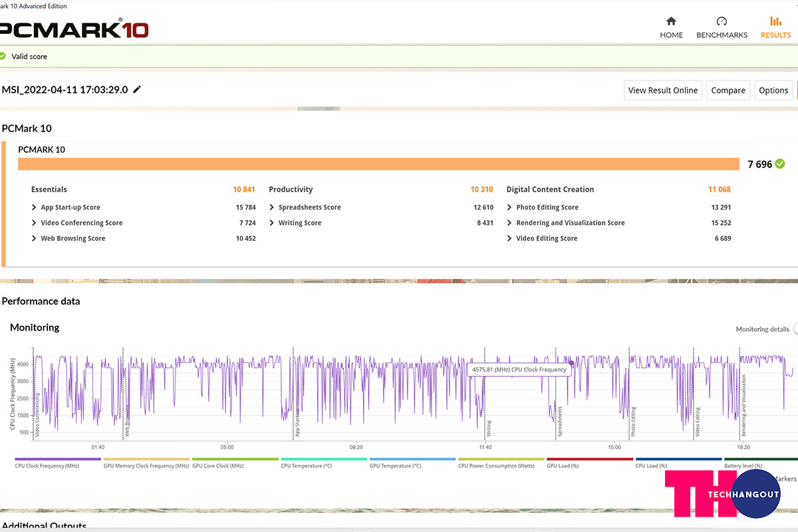Toggle CPU Temperature legend entry
This screenshot has height=532, width=798.
pyautogui.click(x=324, y=463)
